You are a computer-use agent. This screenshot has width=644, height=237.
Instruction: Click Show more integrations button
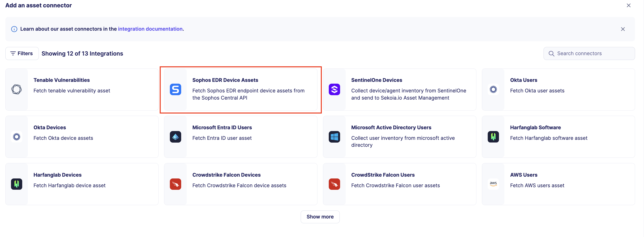point(320,217)
